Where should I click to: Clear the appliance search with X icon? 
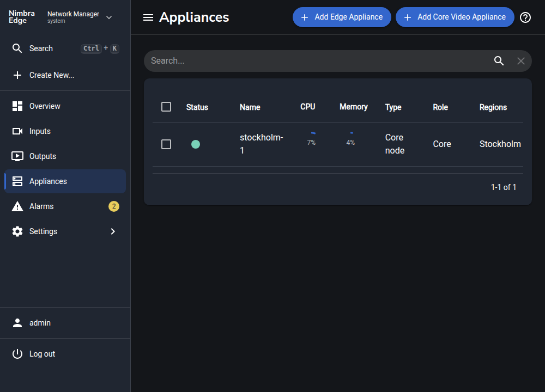(x=520, y=61)
